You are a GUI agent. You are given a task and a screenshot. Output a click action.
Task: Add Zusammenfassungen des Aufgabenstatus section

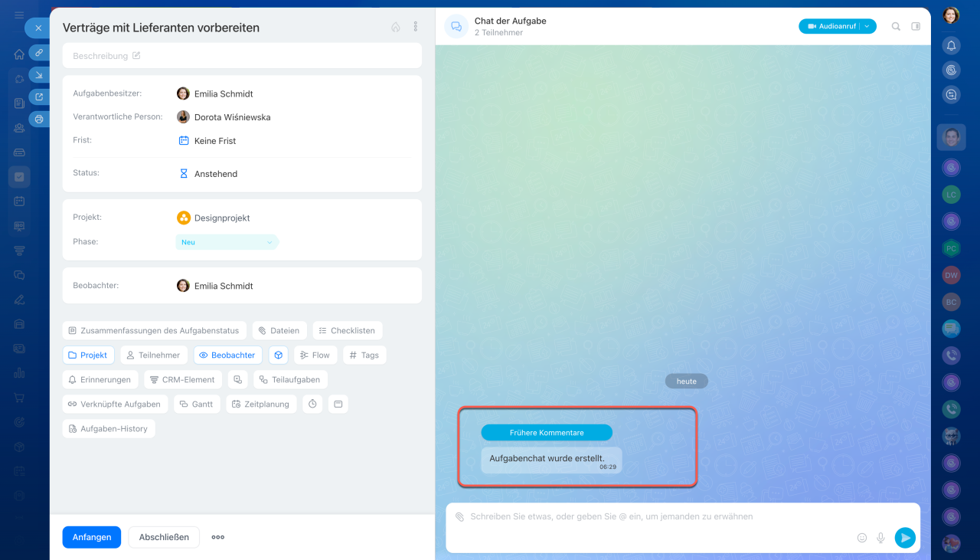pyautogui.click(x=154, y=330)
